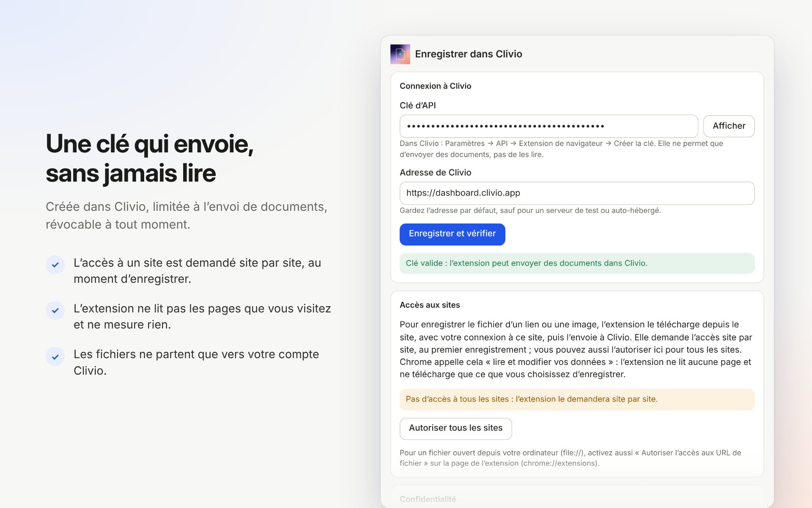Screen dimensions: 812x508
Task: Click the "Confidentialité" section heading
Action: pyautogui.click(x=428, y=499)
